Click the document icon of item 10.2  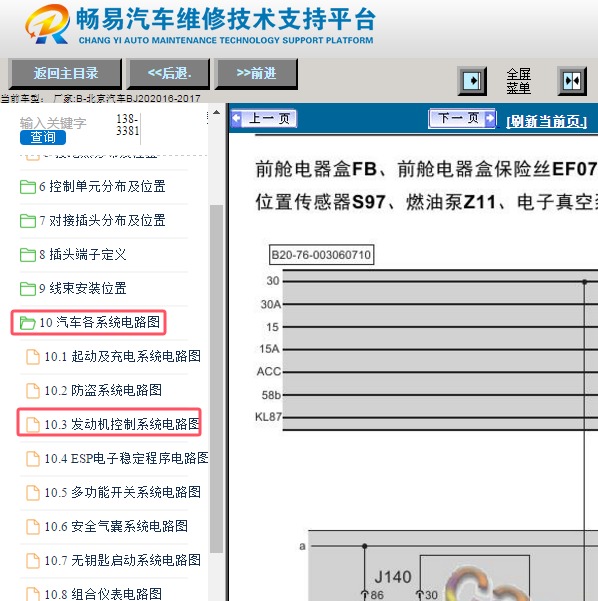tap(33, 391)
